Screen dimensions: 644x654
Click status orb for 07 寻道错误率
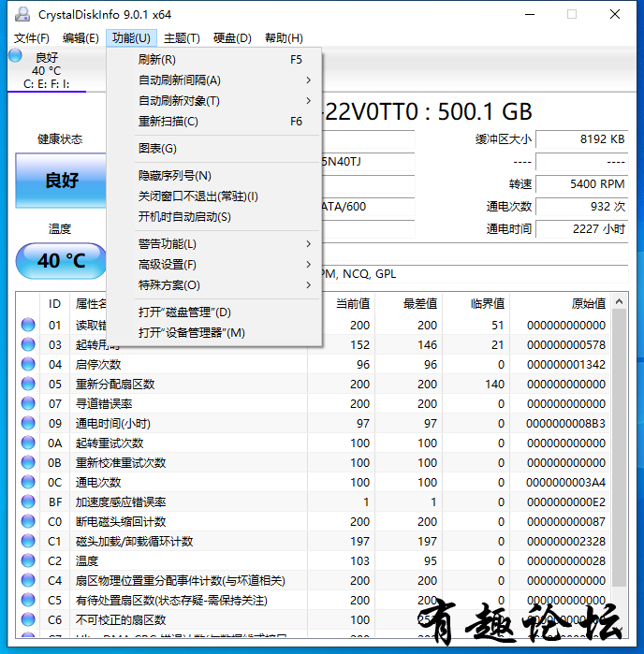pos(28,403)
